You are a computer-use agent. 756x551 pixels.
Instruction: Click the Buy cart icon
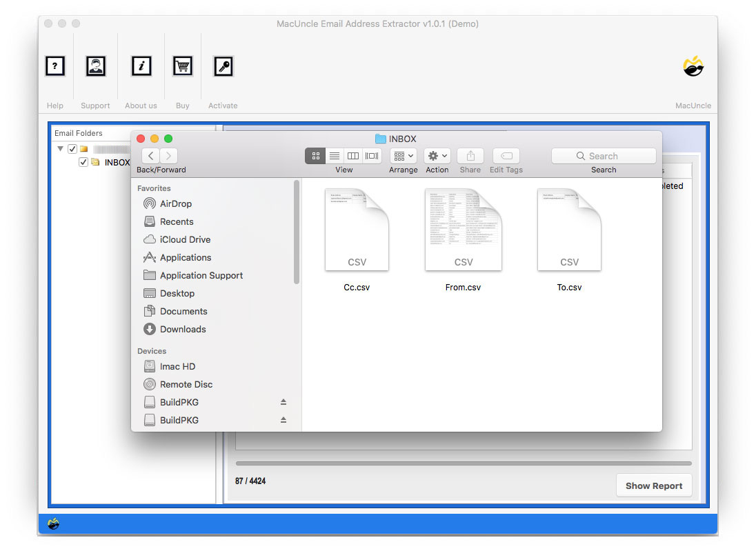[182, 66]
